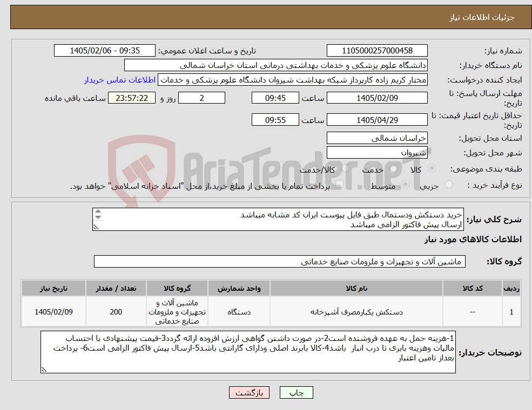Click the گروه کالا field
This screenshot has height=410, width=532.
click(280, 262)
